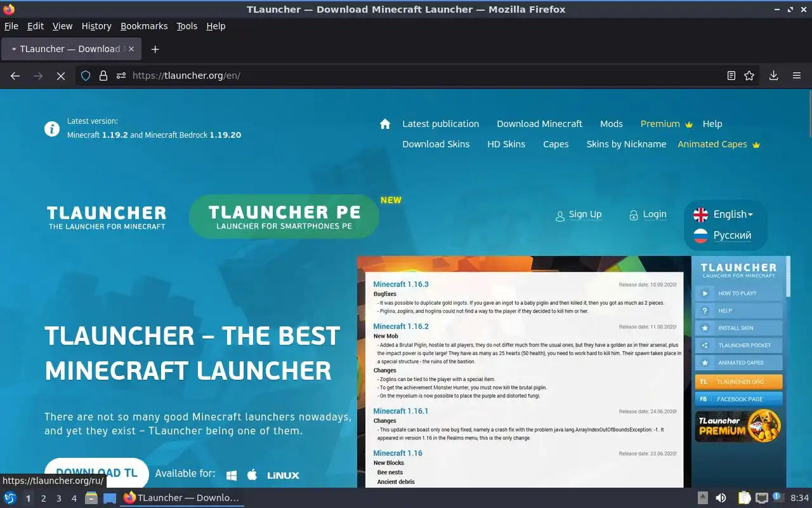Go to the Mods page

click(x=612, y=124)
